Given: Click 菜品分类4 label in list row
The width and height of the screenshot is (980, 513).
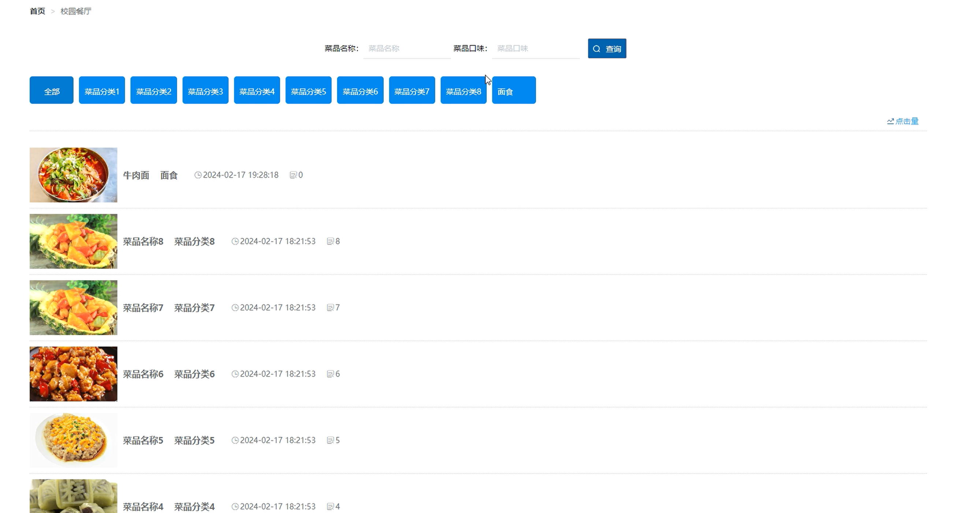Looking at the screenshot, I should click(x=194, y=506).
